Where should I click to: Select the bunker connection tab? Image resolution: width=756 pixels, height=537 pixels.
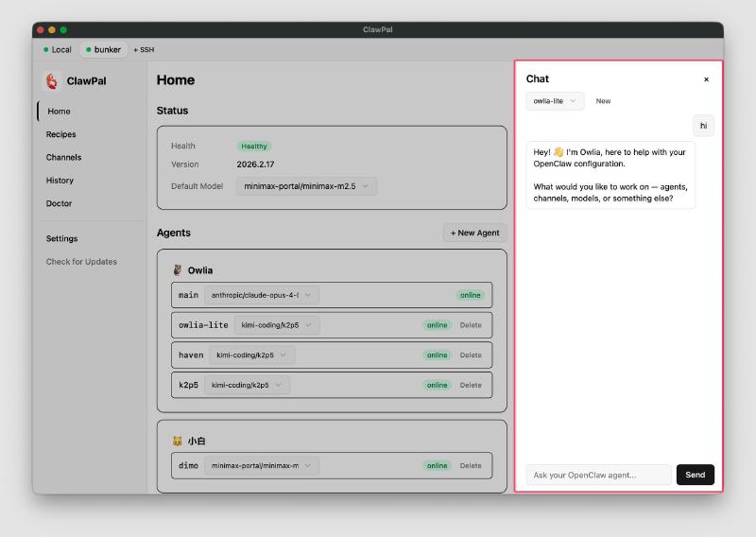[103, 49]
